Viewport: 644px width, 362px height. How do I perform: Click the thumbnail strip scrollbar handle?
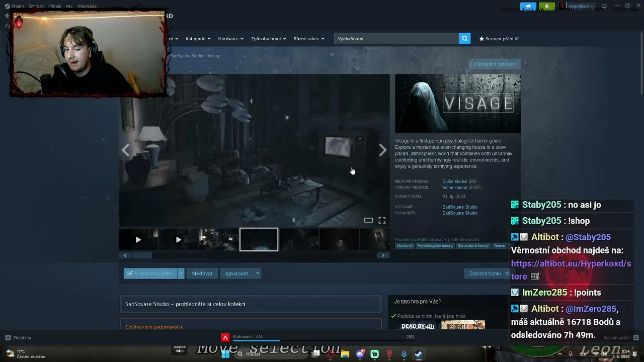point(142,255)
